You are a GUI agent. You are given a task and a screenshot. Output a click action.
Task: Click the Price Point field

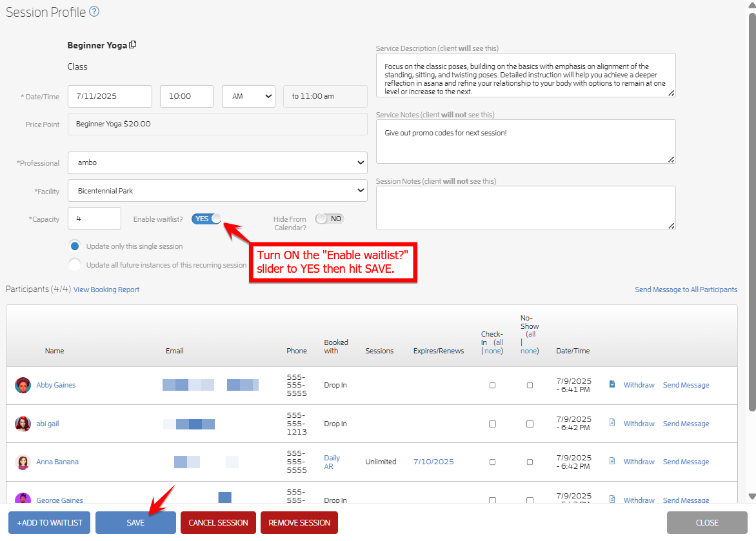217,124
